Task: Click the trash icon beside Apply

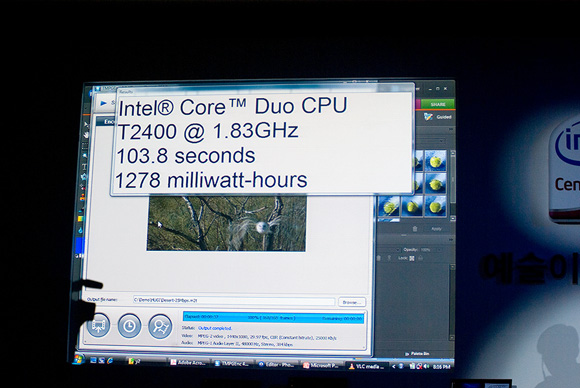Action: pyautogui.click(x=415, y=229)
